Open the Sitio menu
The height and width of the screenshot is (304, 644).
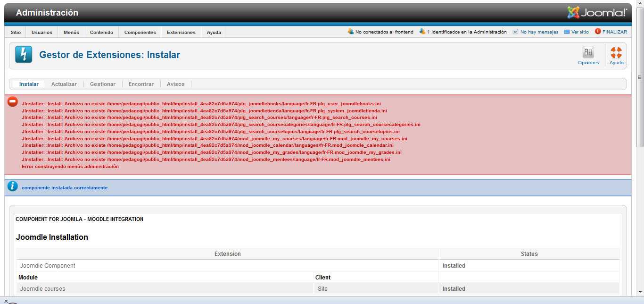(x=16, y=33)
